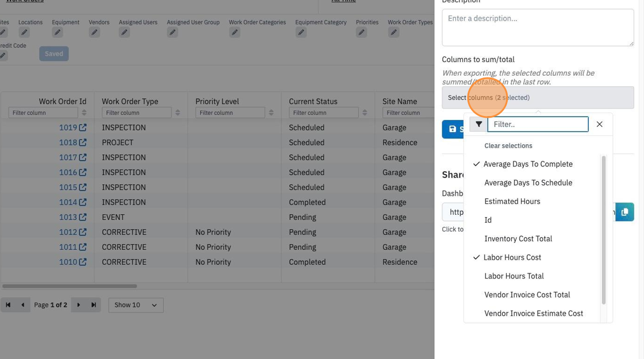This screenshot has width=644, height=359.
Task: Edit the Priorities filter pencil icon
Action: click(362, 32)
